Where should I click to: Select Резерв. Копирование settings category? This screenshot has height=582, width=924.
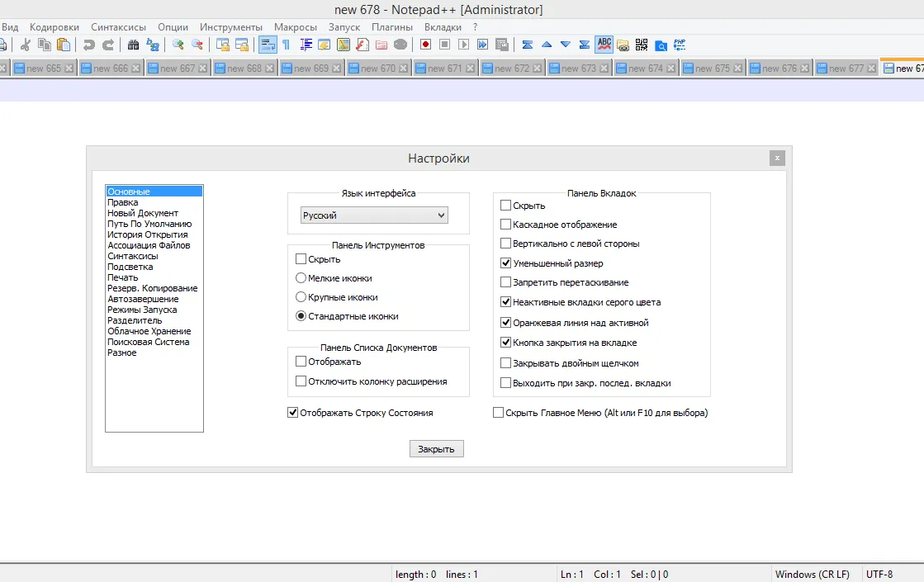coord(152,288)
